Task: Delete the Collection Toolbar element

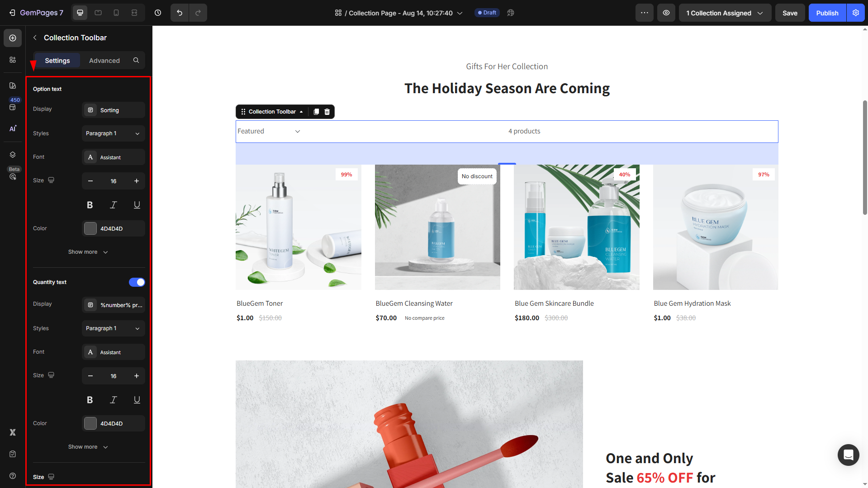Action: (327, 112)
